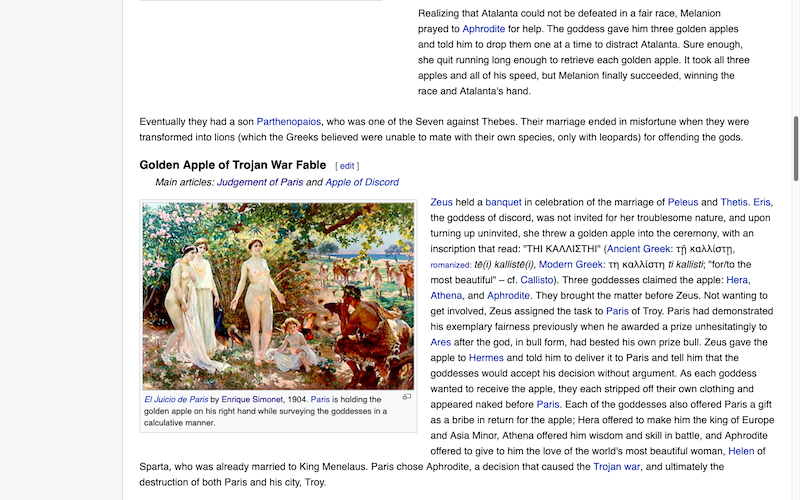
Task: Open the Hermes link
Action: pos(486,358)
